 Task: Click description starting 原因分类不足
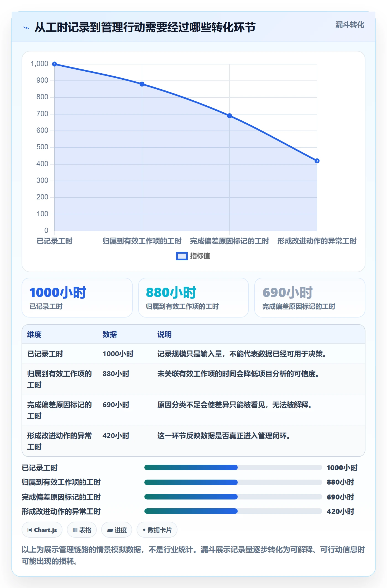(x=235, y=405)
